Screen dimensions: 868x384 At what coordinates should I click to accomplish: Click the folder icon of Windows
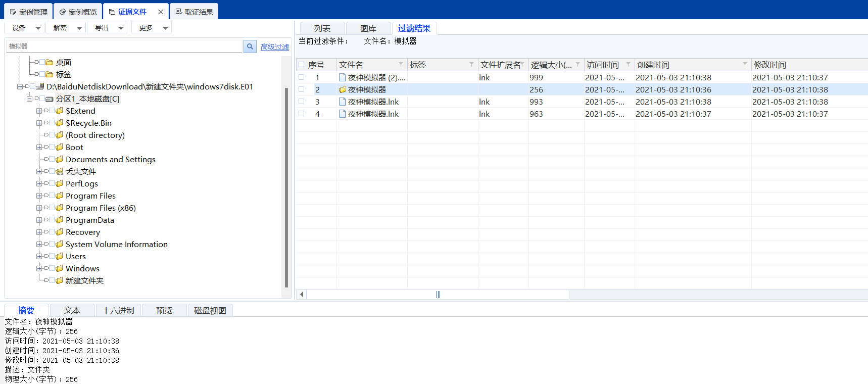[60, 268]
